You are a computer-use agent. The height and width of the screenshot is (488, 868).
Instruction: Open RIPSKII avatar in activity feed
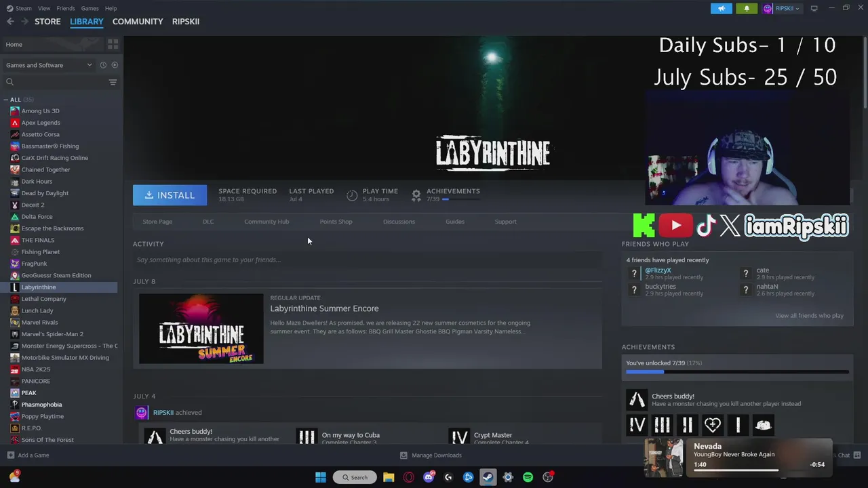[x=141, y=412]
